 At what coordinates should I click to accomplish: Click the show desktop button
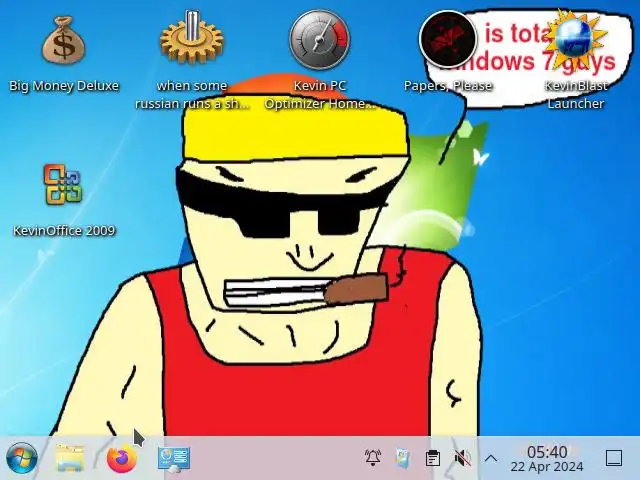(x=614, y=458)
